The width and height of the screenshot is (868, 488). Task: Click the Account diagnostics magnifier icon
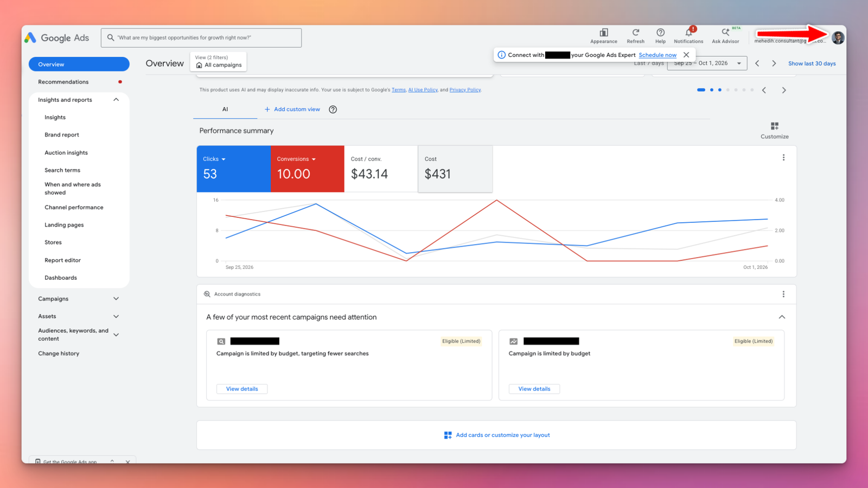(207, 294)
